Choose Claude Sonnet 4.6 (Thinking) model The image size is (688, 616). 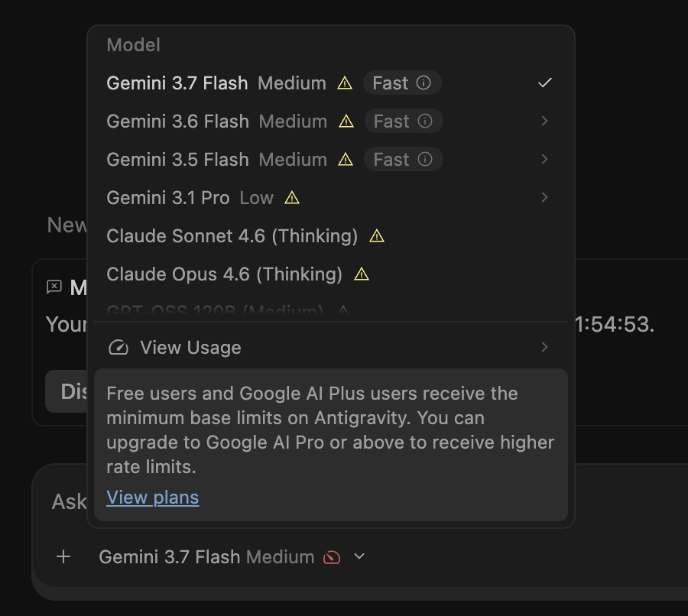pyautogui.click(x=331, y=235)
